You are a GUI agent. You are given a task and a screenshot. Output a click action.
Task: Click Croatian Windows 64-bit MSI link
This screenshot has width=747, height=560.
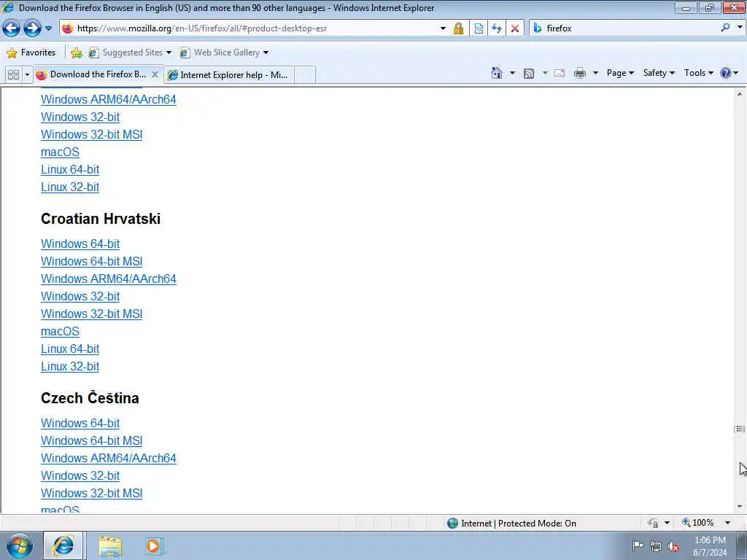point(91,262)
